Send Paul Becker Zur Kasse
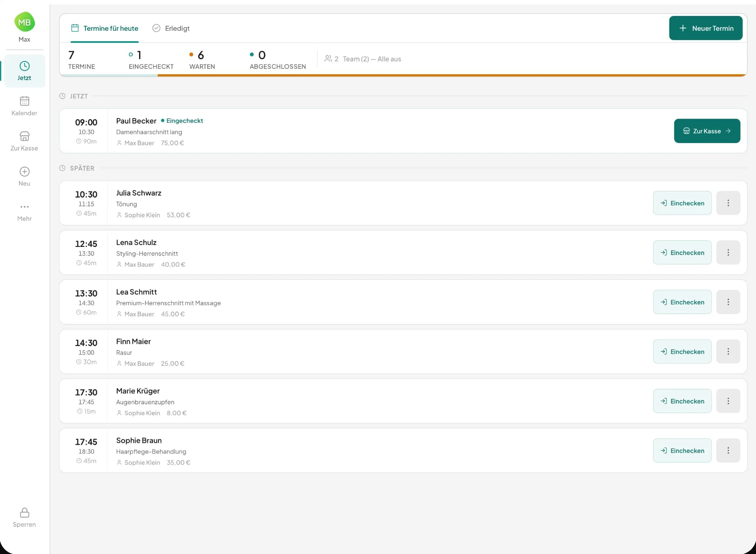 [707, 131]
